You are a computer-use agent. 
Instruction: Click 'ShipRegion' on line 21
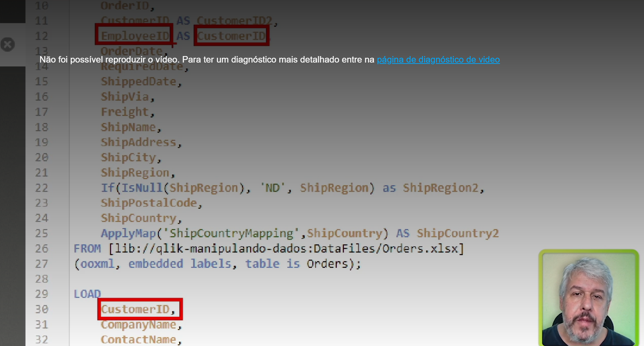pos(135,173)
